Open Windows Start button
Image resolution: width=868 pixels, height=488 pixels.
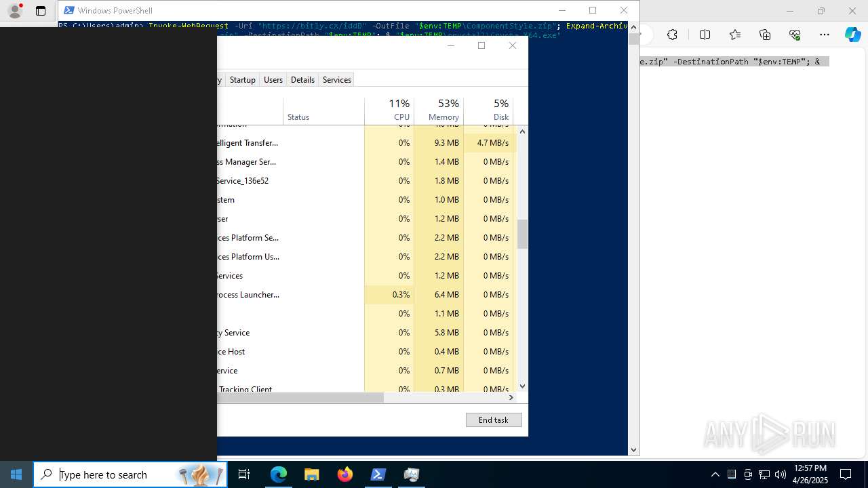(16, 474)
